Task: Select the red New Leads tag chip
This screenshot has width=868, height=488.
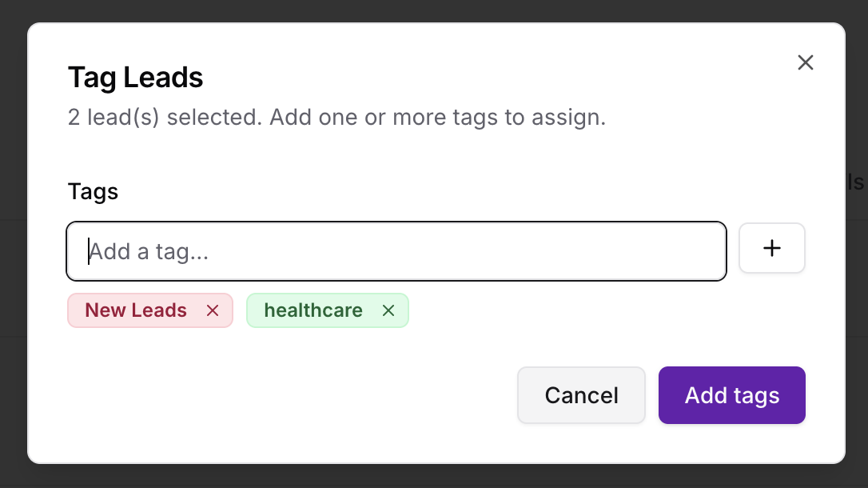Action: [134, 310]
